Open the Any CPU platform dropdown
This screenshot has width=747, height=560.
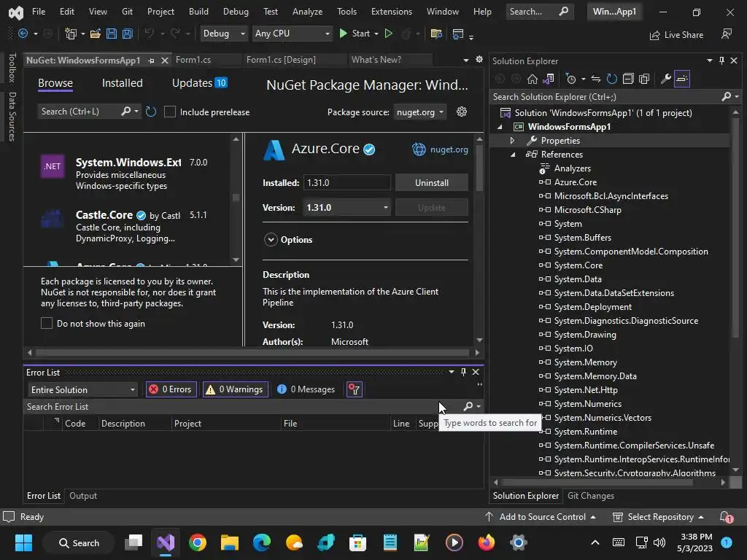[x=292, y=34]
